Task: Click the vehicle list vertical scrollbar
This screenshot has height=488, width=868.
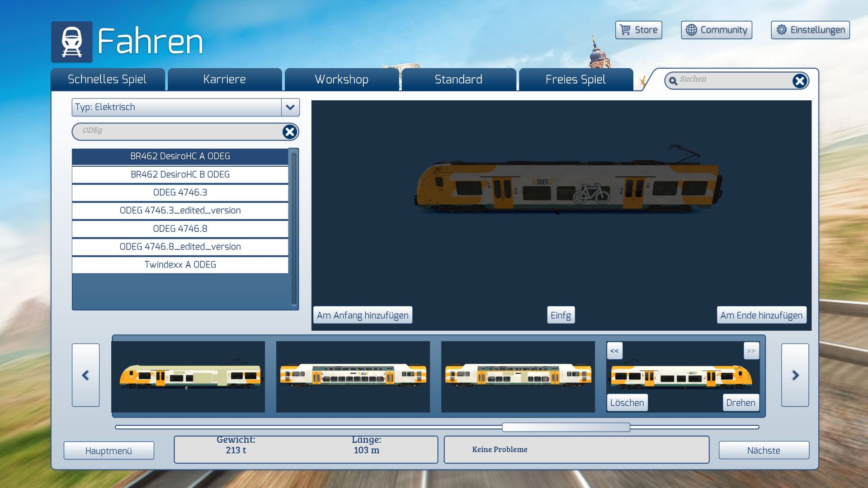Action: coord(294,228)
